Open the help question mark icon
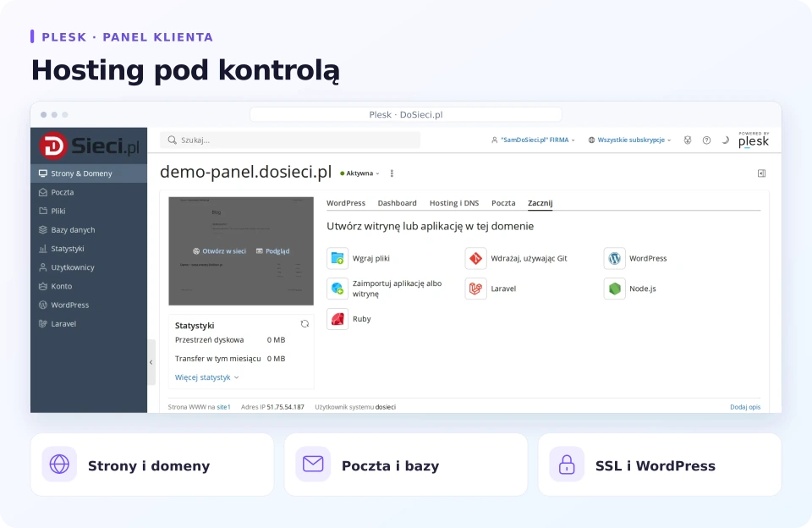Viewport: 812px width, 528px height. [706, 140]
